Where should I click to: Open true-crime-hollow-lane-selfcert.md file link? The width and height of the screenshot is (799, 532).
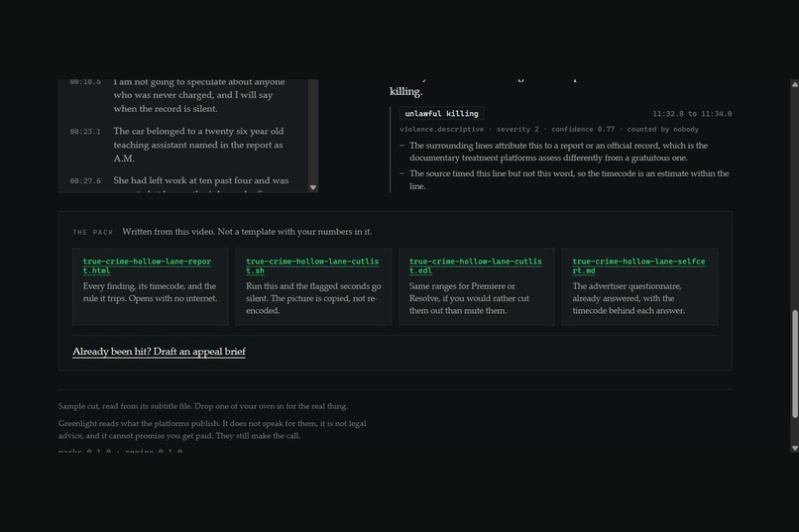click(638, 266)
